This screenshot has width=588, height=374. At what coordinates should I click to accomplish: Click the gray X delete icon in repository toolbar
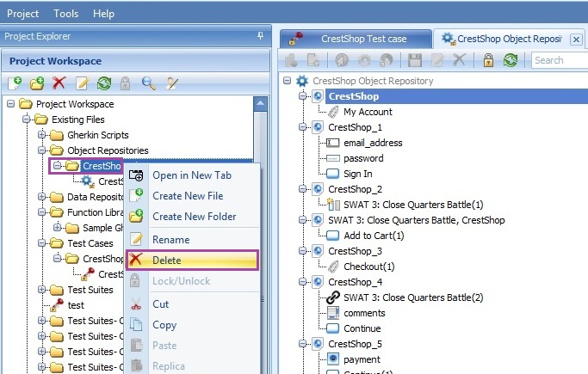coord(459,59)
